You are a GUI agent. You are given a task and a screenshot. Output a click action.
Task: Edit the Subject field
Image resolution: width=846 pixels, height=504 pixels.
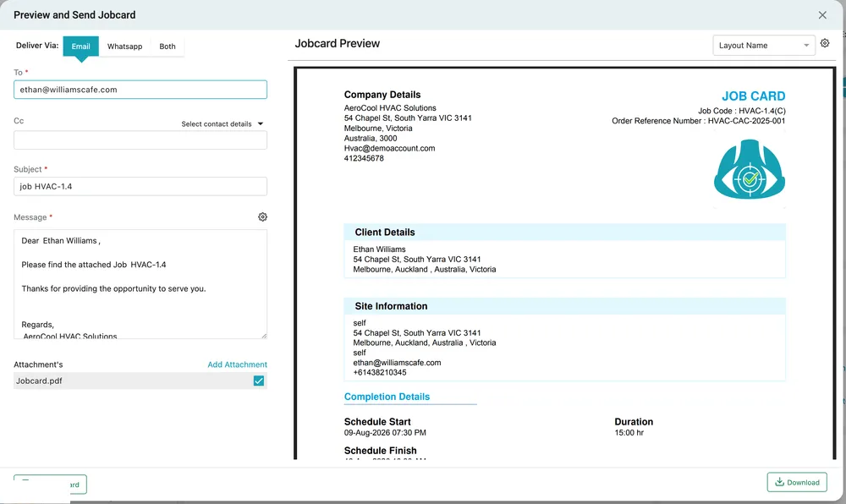pyautogui.click(x=140, y=187)
